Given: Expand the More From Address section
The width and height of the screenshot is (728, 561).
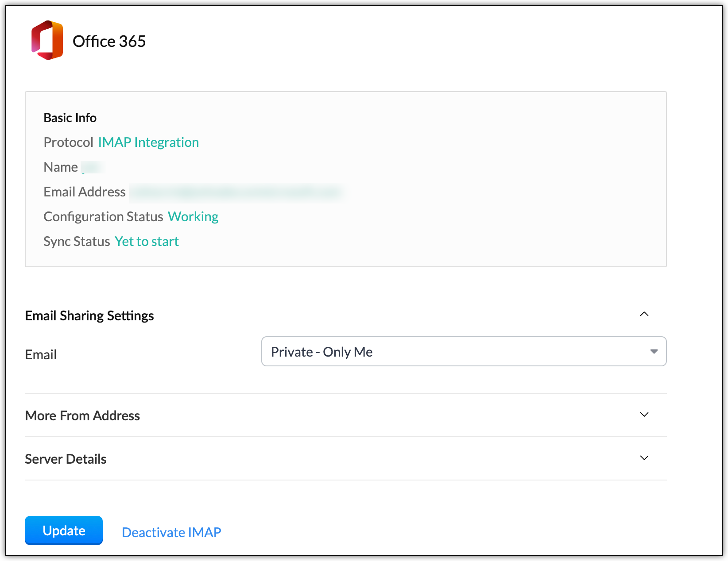Looking at the screenshot, I should [x=644, y=415].
